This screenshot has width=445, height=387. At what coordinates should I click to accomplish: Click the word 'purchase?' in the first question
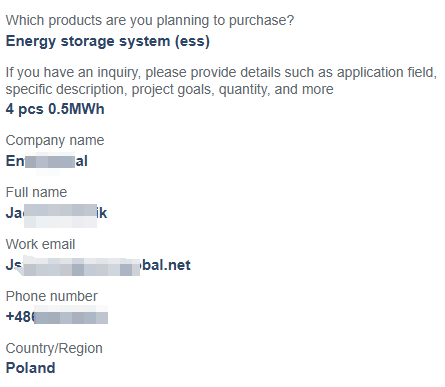tap(262, 21)
